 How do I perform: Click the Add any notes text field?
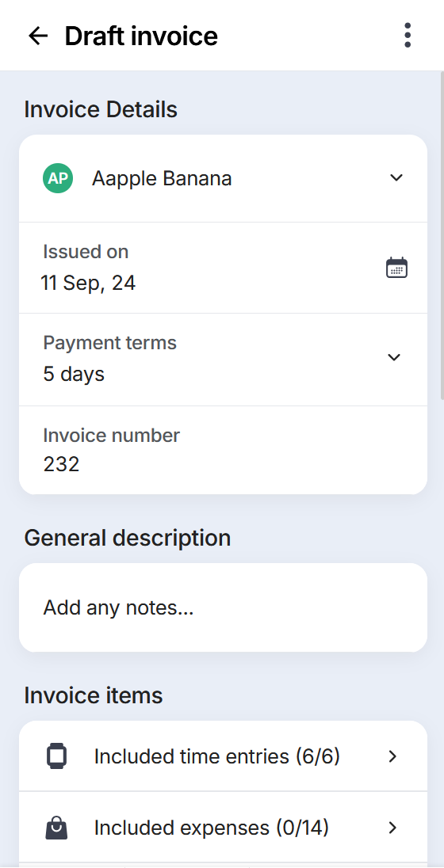point(223,607)
